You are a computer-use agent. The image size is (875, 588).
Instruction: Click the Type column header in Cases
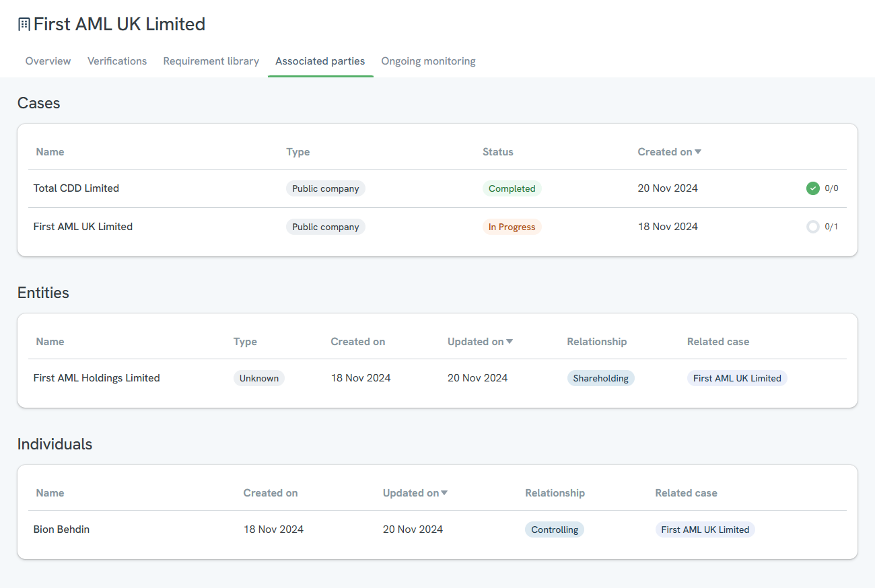point(298,152)
